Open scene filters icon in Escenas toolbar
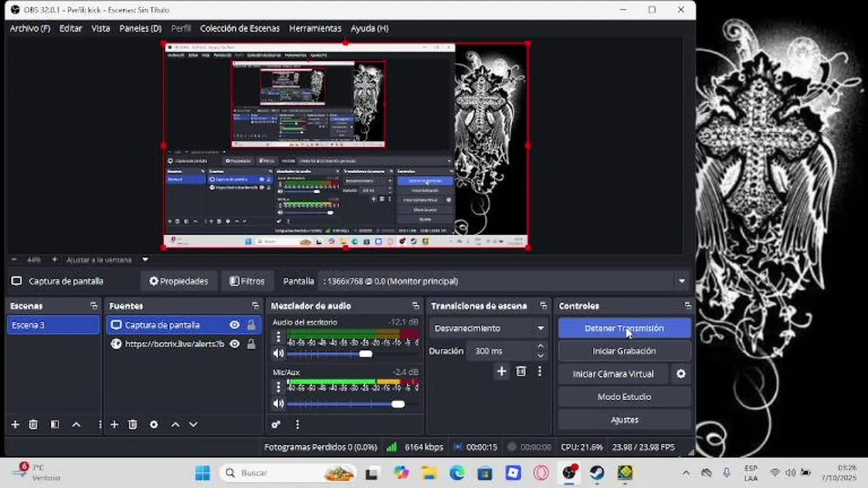868x488 pixels. click(x=55, y=425)
